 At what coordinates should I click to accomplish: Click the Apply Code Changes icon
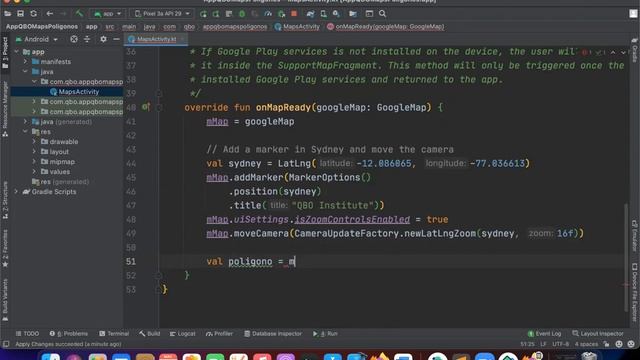pyautogui.click(x=229, y=14)
